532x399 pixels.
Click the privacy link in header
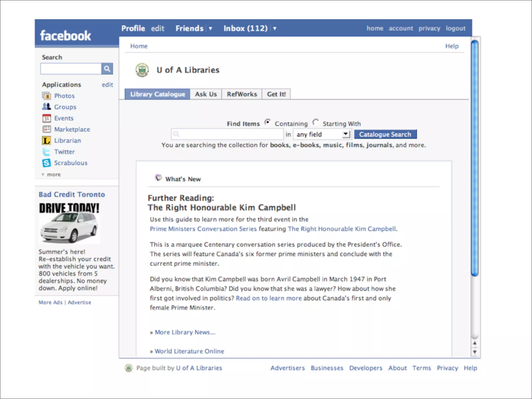(429, 28)
